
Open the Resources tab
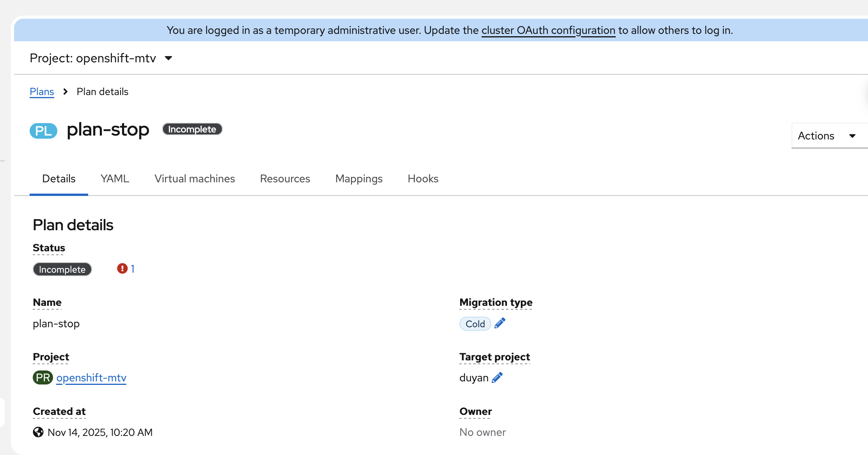(x=285, y=178)
